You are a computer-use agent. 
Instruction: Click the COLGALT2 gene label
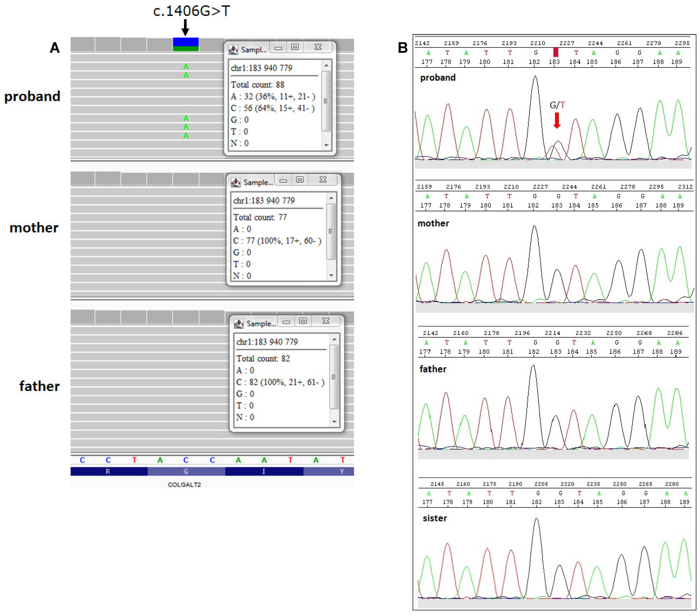click(184, 484)
